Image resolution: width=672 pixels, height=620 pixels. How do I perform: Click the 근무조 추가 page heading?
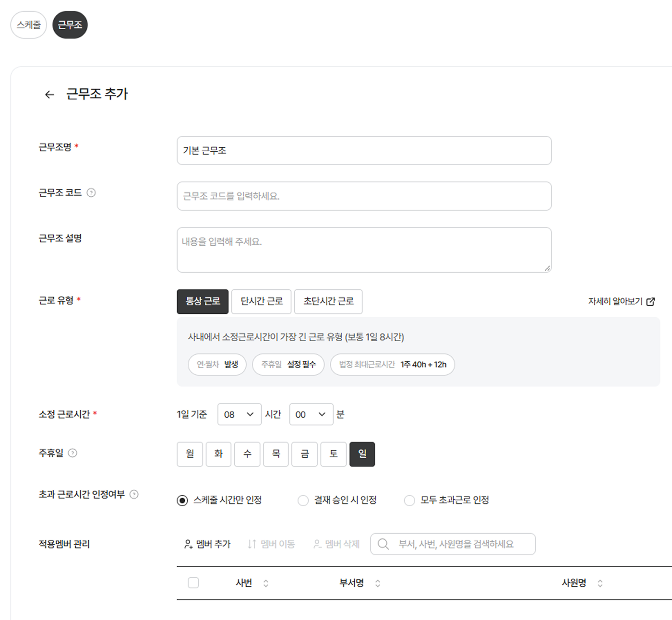click(x=97, y=94)
